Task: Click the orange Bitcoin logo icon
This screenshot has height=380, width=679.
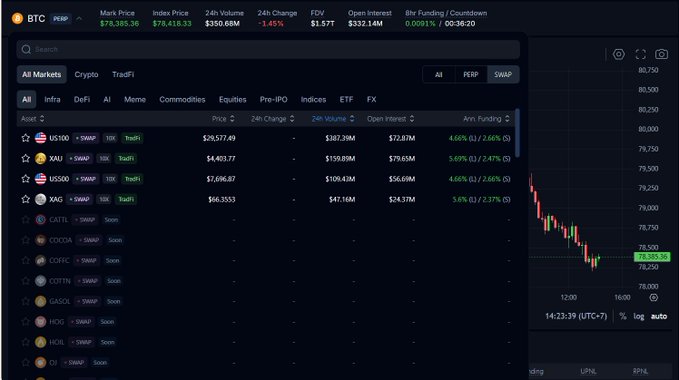Action: (x=17, y=19)
